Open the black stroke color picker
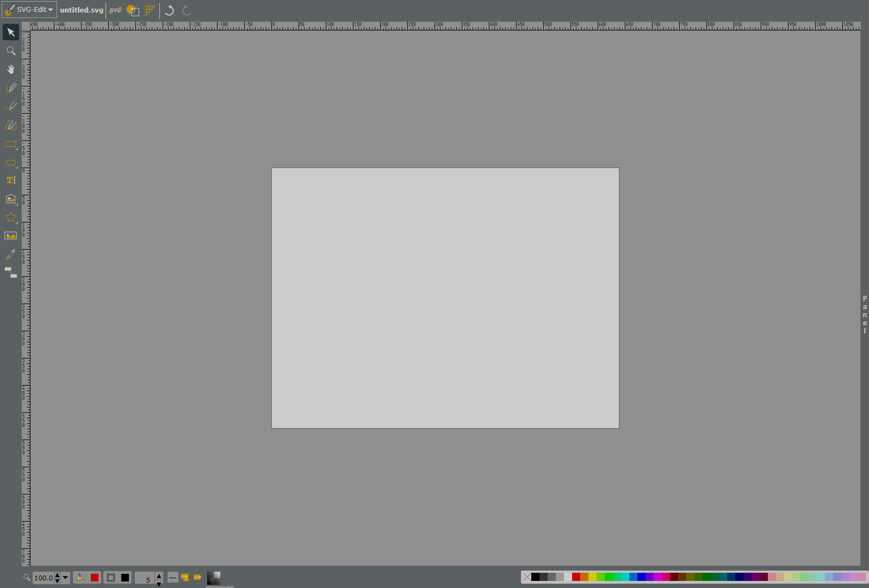 click(125, 578)
